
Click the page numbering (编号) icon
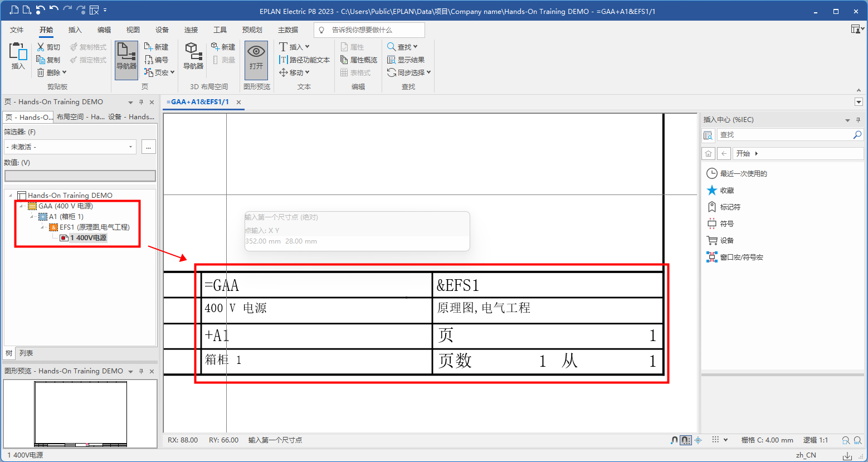(149, 60)
